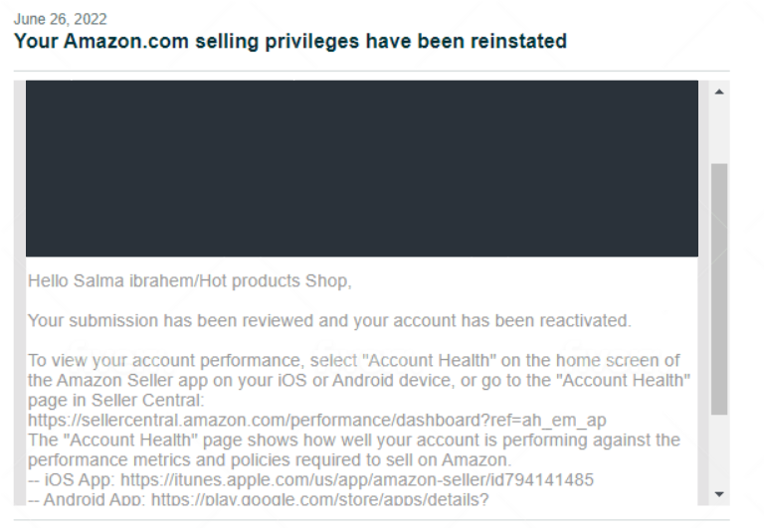Open the sellercentral.amazon.com performance dashboard URL
Viewport: 764px width, 532px height.
[x=316, y=420]
